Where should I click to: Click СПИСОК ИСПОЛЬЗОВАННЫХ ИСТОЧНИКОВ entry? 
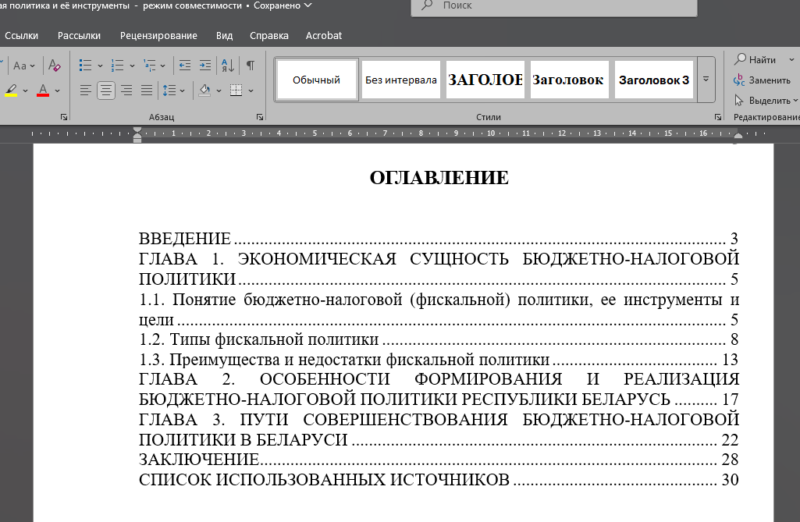pos(438,480)
